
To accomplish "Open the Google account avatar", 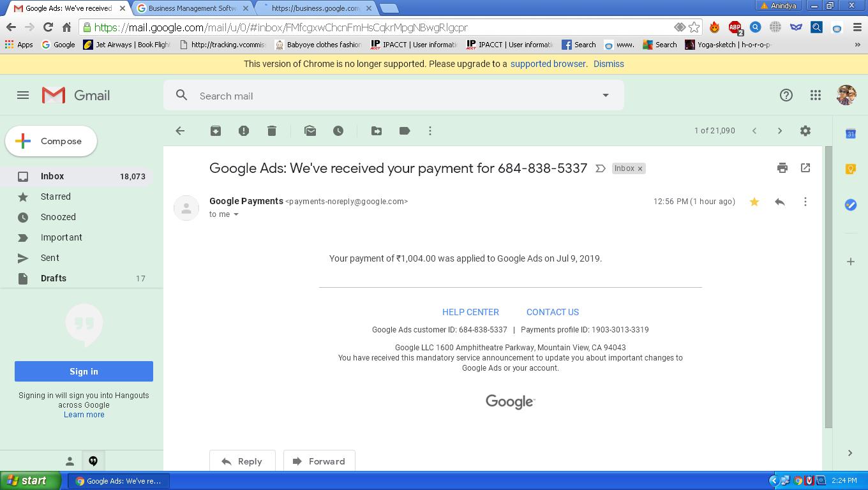I will 846,95.
